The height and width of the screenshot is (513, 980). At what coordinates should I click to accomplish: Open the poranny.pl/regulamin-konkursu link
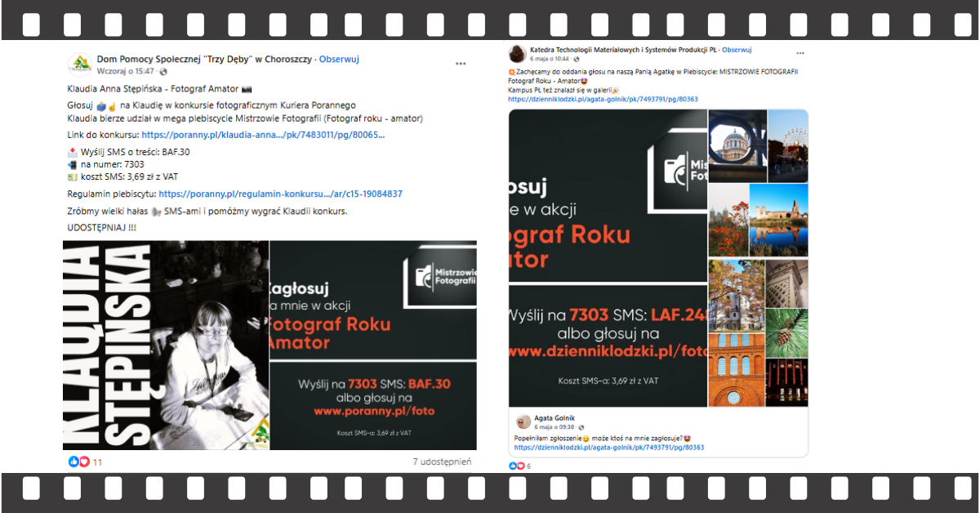pos(280,194)
